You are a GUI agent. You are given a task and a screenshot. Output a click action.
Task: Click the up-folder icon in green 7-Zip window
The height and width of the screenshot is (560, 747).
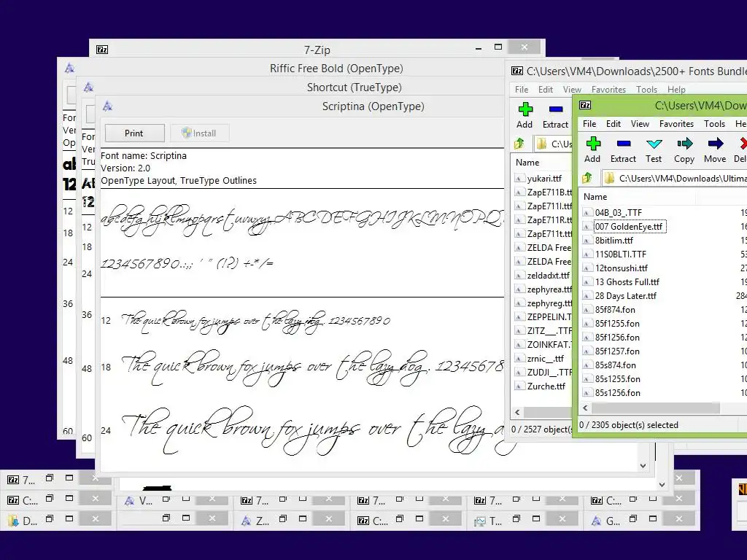pyautogui.click(x=587, y=178)
